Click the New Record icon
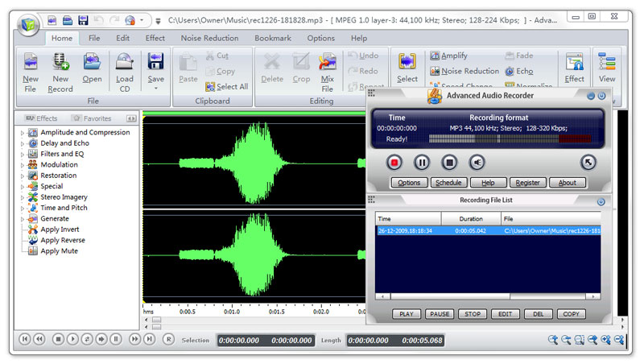This screenshot has height=364, width=644. pos(60,63)
